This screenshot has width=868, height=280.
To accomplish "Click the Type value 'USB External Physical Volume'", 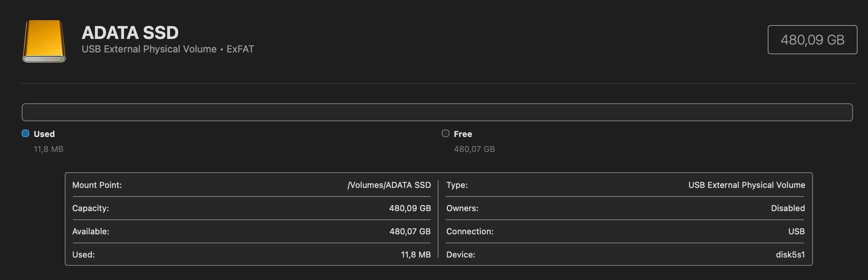I will pyautogui.click(x=747, y=185).
